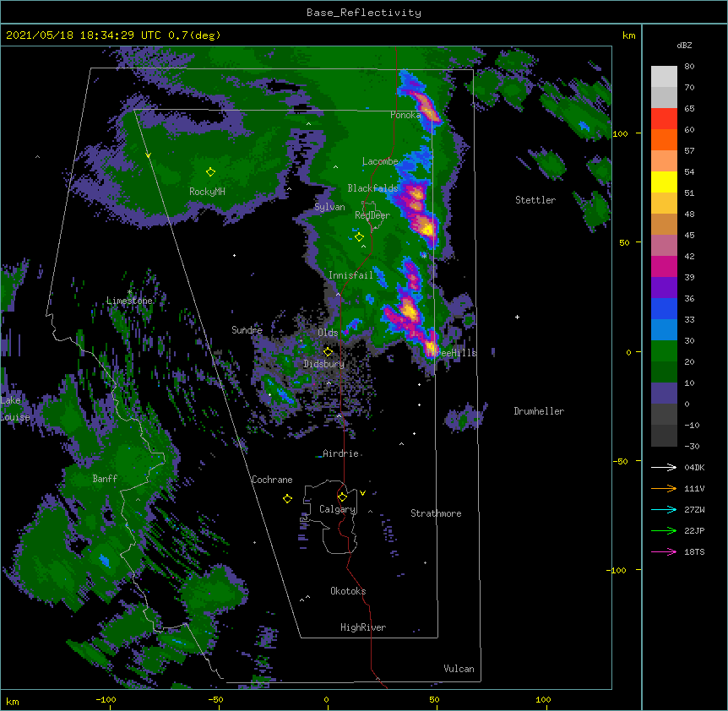Select the bright green swatch between 30 and 20
Image resolution: width=728 pixels, height=711 pixels.
click(x=664, y=351)
